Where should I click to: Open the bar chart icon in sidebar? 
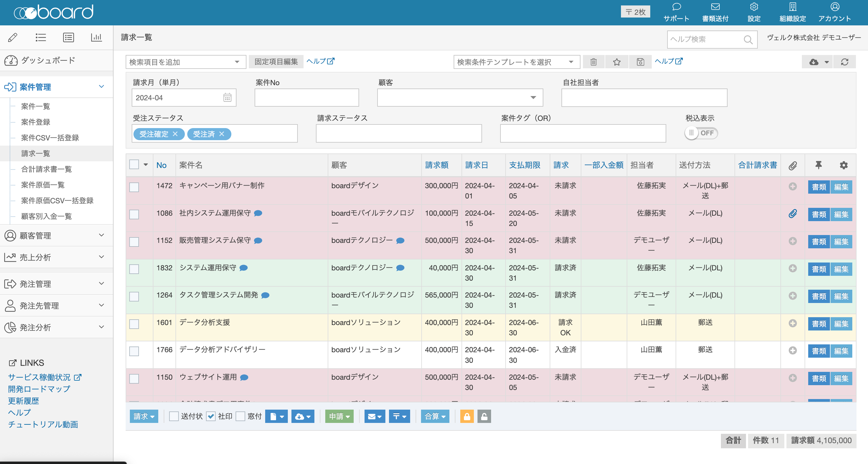click(x=96, y=37)
